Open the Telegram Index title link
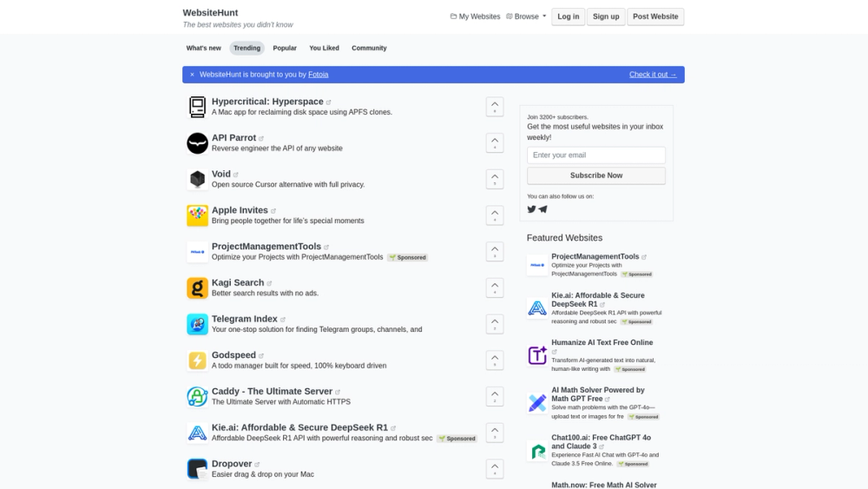This screenshot has height=489, width=868. click(244, 319)
